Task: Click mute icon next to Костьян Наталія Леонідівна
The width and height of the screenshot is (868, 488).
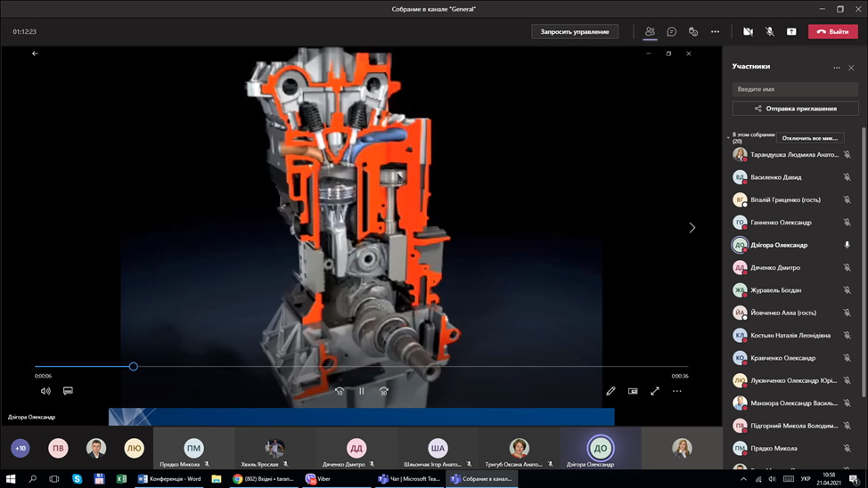Action: [847, 336]
